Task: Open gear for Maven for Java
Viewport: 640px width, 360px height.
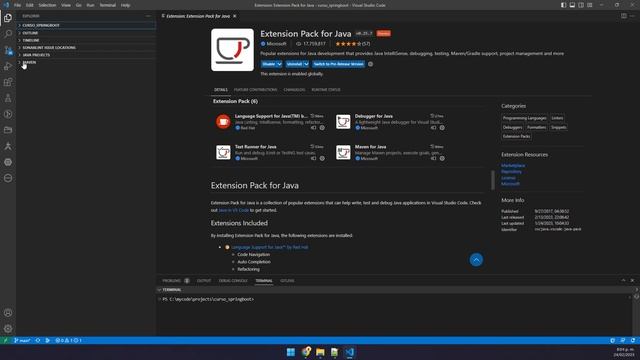Action: tap(442, 158)
